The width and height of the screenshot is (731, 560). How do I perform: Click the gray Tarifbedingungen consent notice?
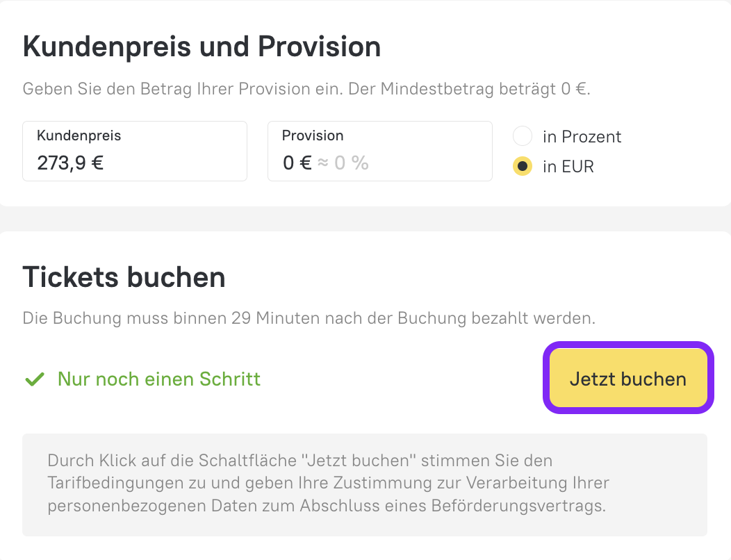pyautogui.click(x=364, y=484)
